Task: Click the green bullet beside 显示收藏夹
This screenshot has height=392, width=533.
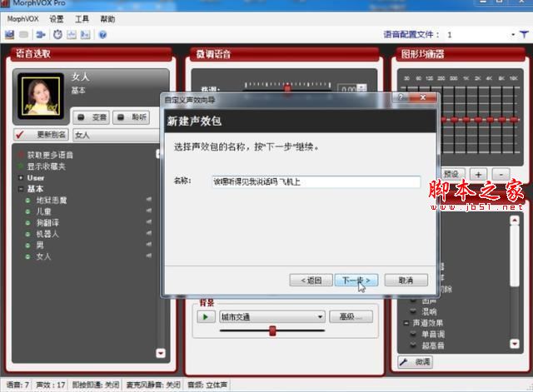Action: click(x=21, y=166)
